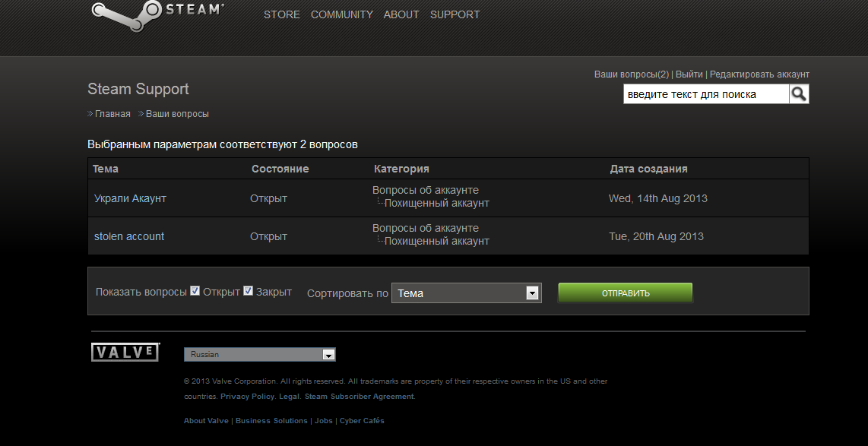
Task: Click Cyber Cafés footer link
Action: pyautogui.click(x=362, y=420)
